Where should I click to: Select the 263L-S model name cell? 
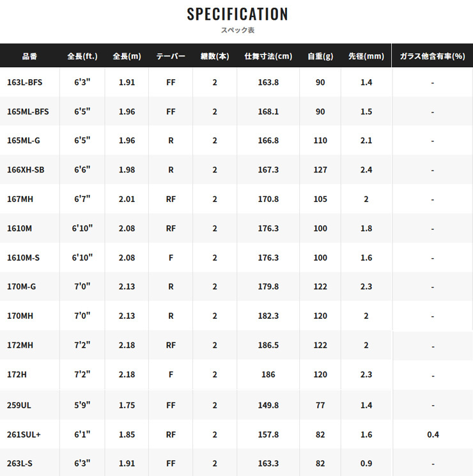tap(21, 464)
